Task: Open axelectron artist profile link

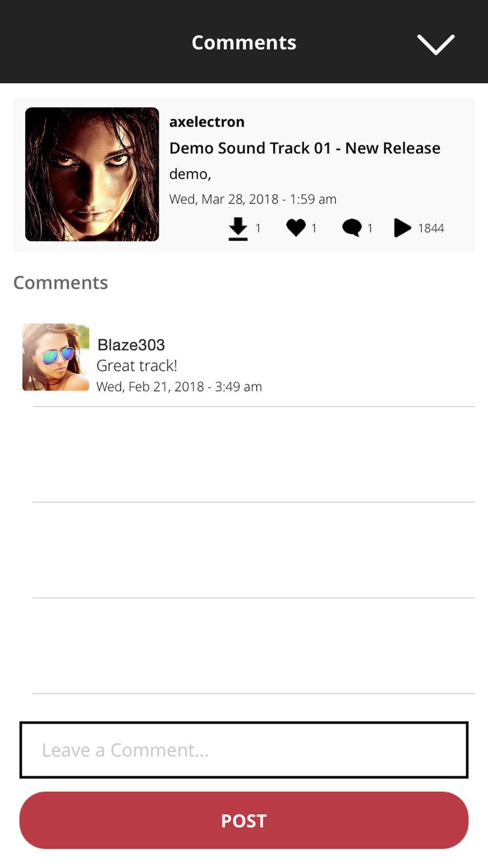Action: pos(207,122)
